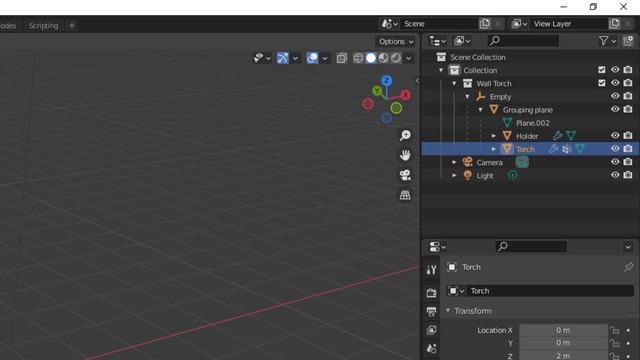The height and width of the screenshot is (360, 640).
Task: Add new view layer icon
Action: coord(614,24)
